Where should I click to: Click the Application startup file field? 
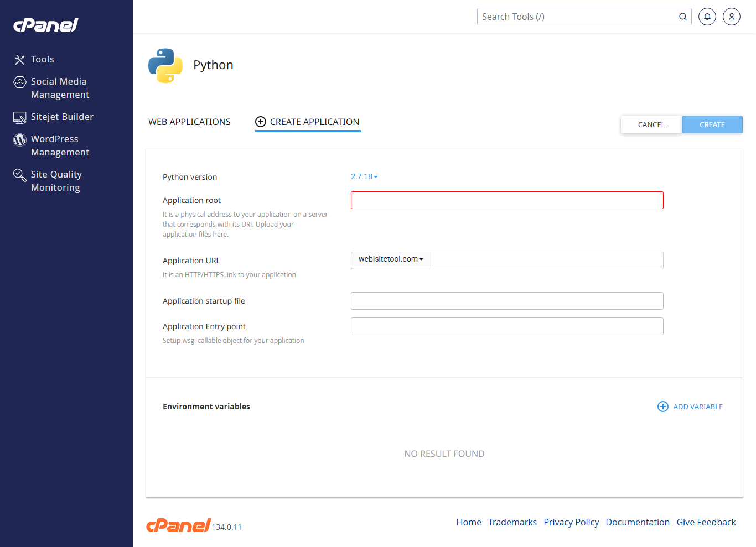507,301
